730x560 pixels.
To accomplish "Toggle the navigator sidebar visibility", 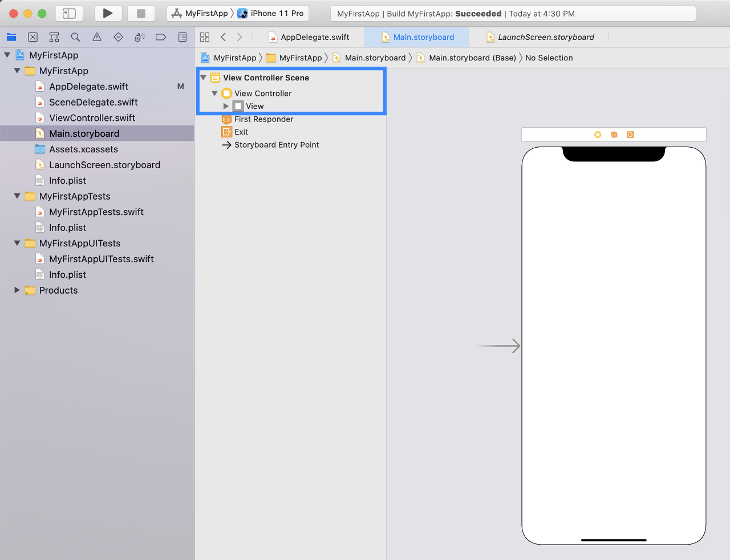I will 69,13.
